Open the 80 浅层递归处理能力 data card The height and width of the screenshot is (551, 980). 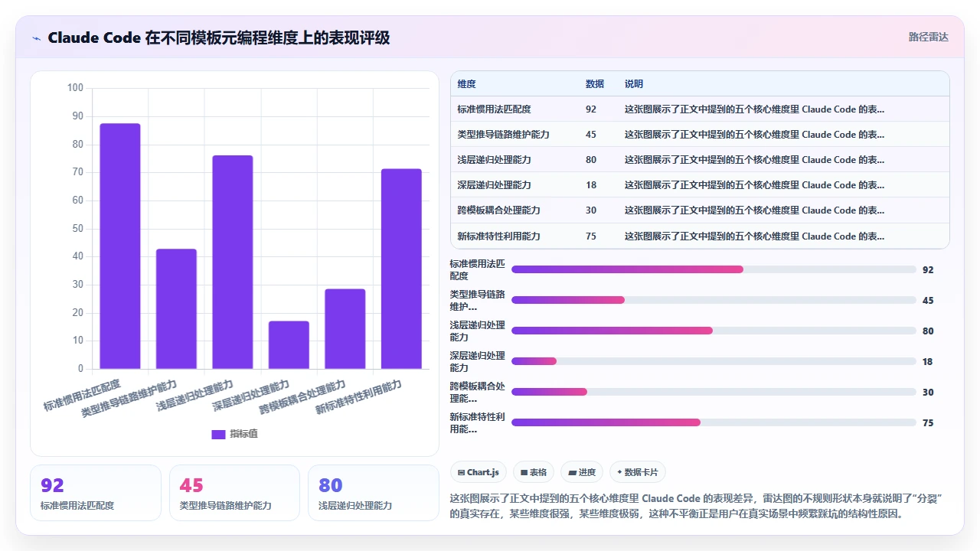tap(374, 493)
